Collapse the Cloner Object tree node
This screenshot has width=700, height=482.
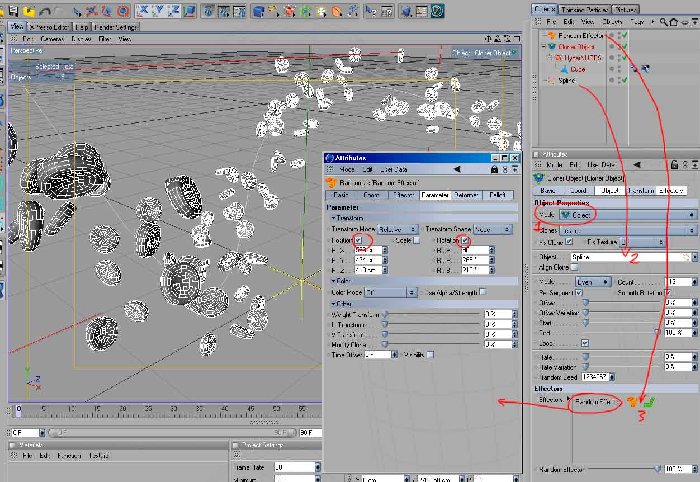pyautogui.click(x=544, y=46)
